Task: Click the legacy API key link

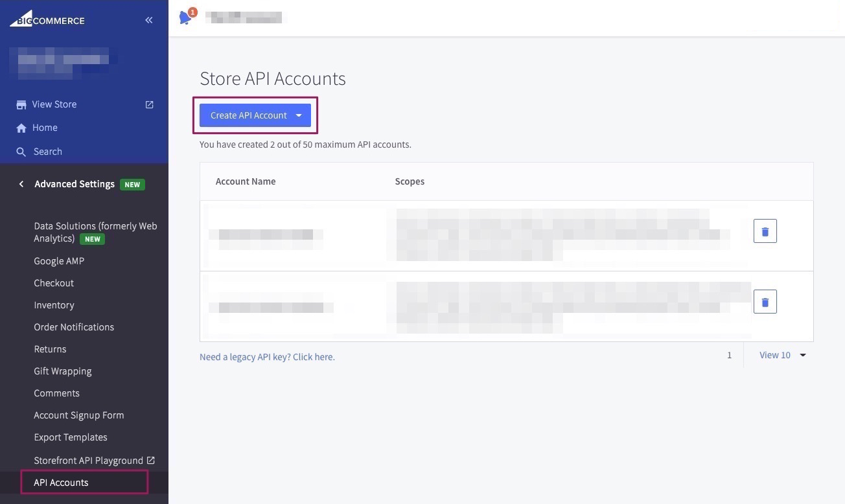Action: (267, 357)
